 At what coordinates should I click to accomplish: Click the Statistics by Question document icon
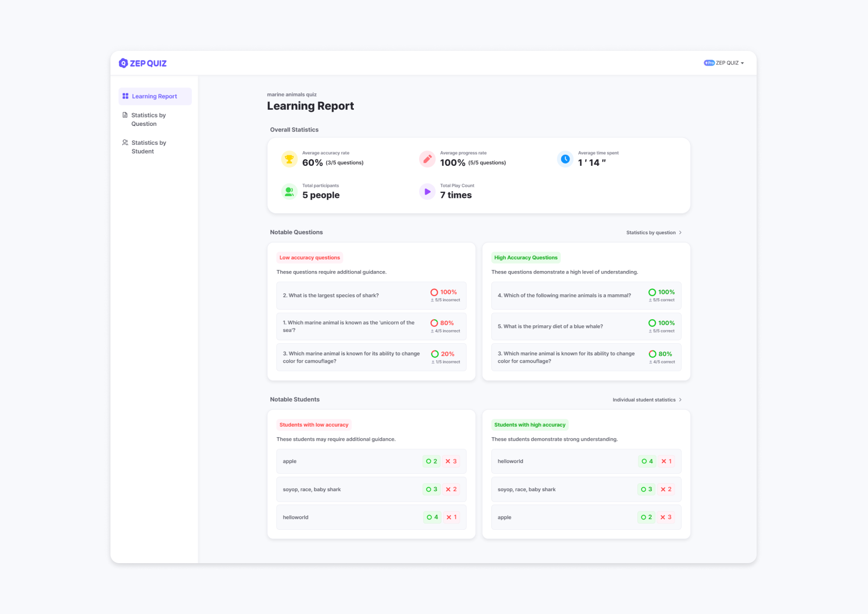(125, 115)
